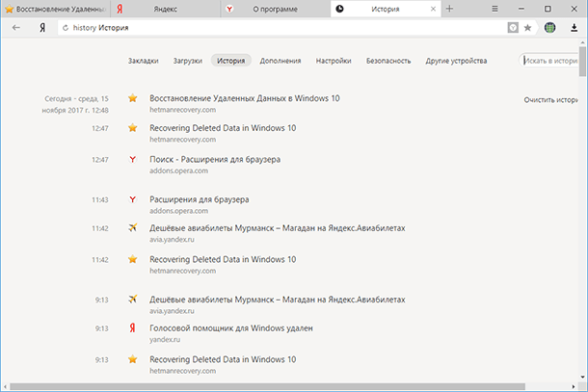The height and width of the screenshot is (392, 588).
Task: Click star favicon of 11:42 Recovering Deleted Data
Action: (x=132, y=259)
